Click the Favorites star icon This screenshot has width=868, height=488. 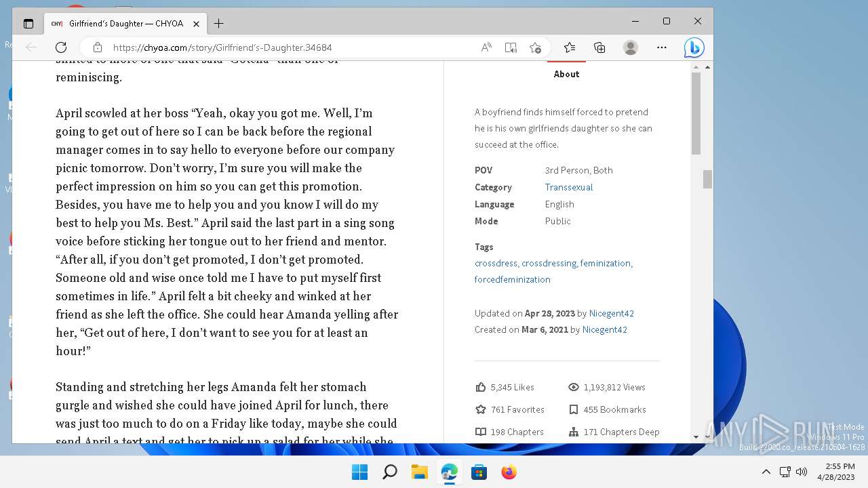481,409
